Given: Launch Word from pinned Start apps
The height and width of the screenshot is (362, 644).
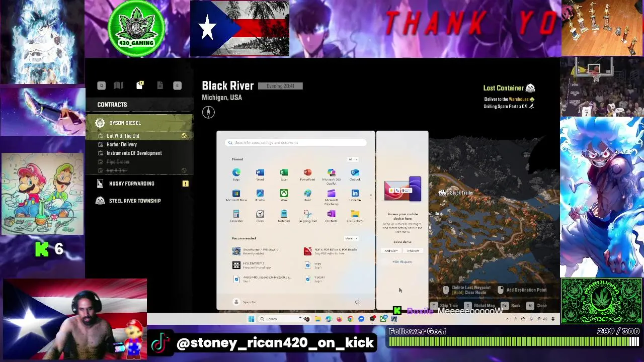Looking at the screenshot, I should (260, 174).
